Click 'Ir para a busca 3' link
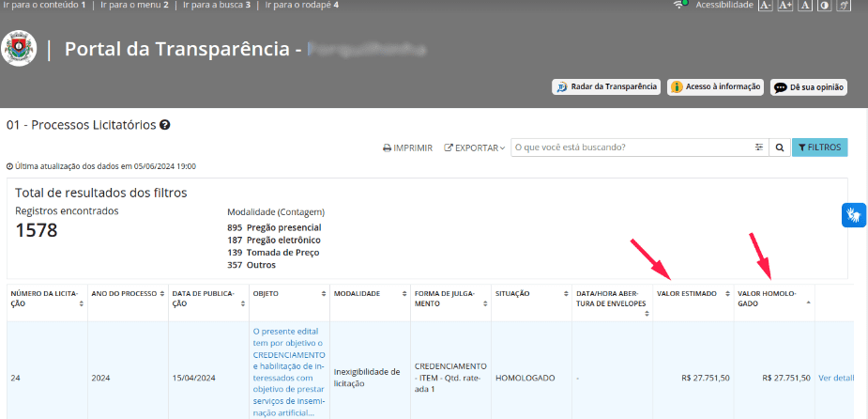 tap(217, 5)
